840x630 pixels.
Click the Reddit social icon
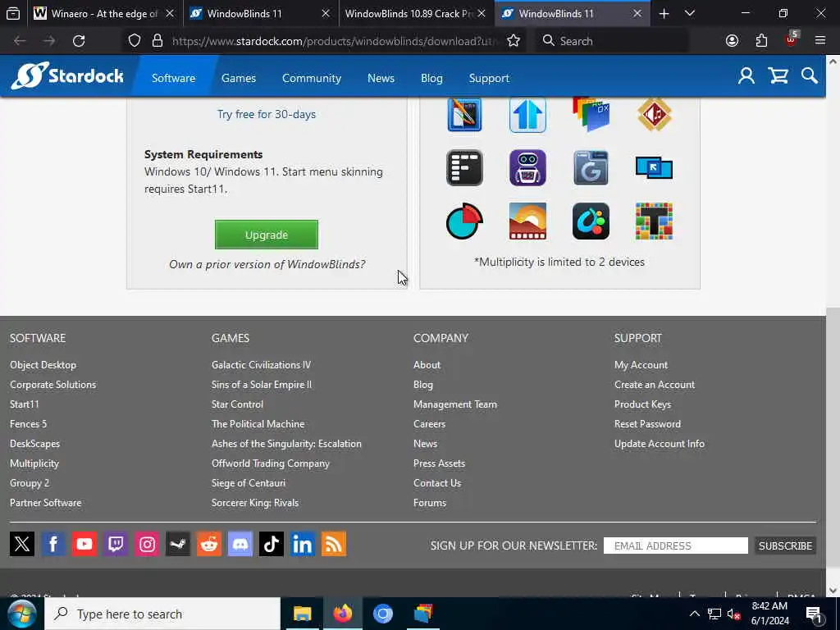coord(209,544)
